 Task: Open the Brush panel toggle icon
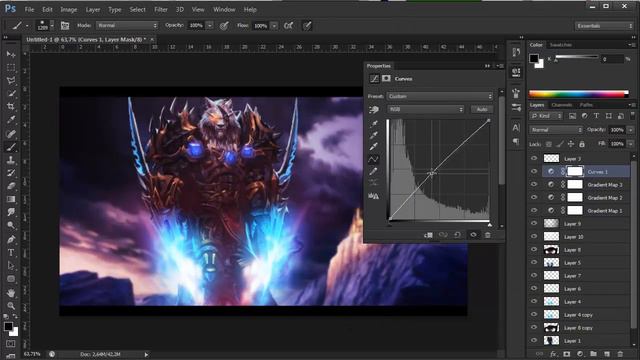[x=65, y=26]
